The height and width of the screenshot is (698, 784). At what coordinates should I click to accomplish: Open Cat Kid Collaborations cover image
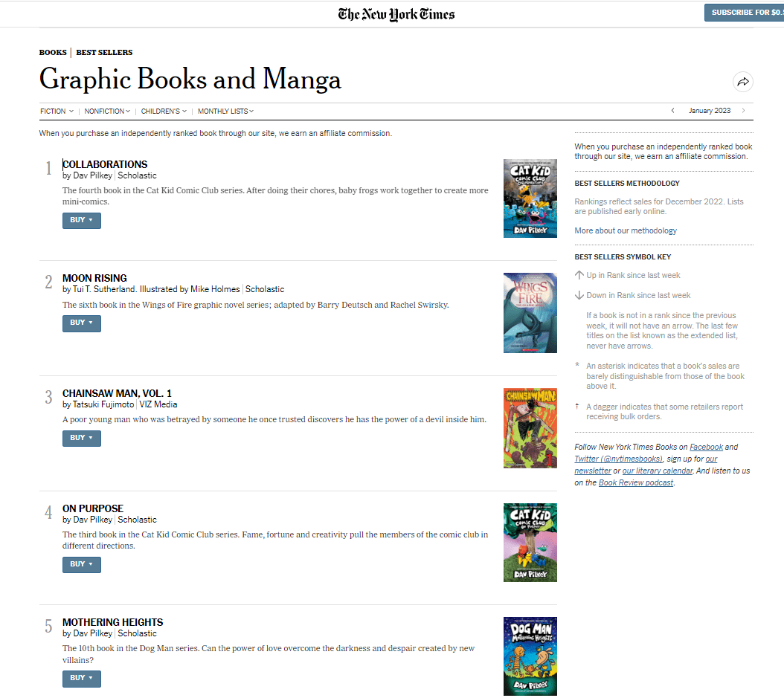tap(530, 198)
